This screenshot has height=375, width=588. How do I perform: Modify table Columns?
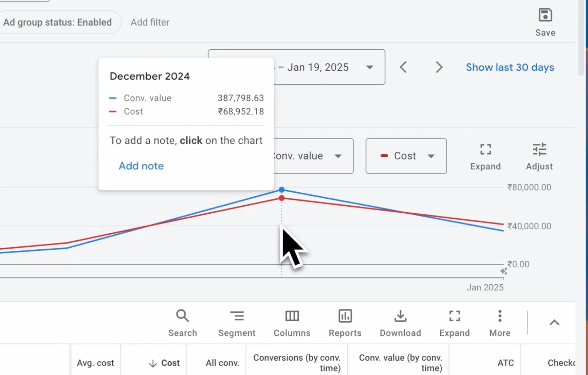[x=292, y=323]
